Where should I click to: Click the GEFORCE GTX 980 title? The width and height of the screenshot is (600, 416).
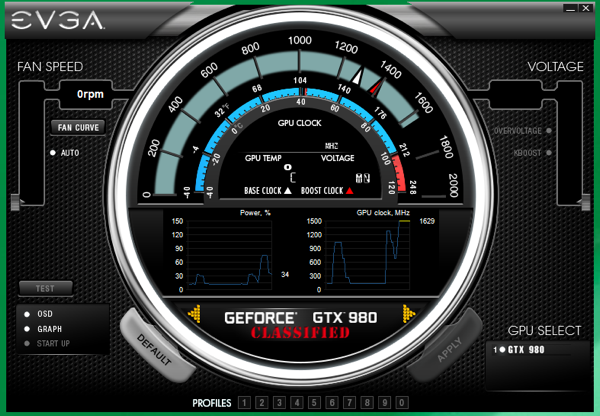pyautogui.click(x=301, y=318)
